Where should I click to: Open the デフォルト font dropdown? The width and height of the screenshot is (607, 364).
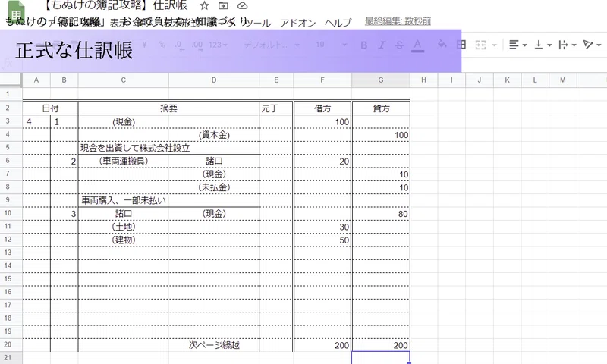(x=271, y=45)
